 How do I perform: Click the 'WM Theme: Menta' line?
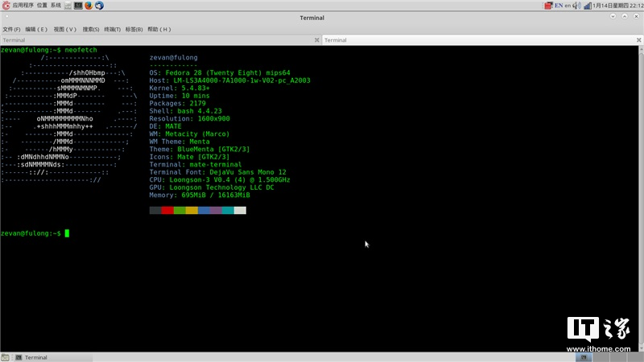[x=180, y=142]
